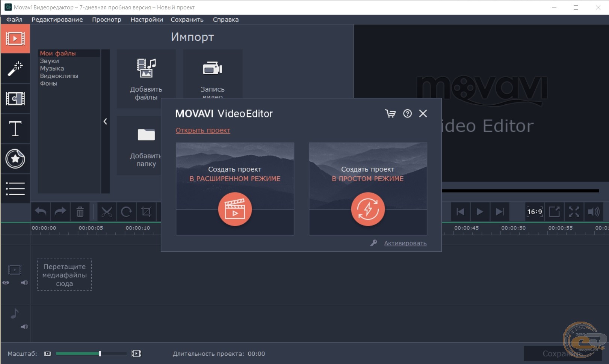This screenshot has width=609, height=364.
Task: Open the Import media tab icon
Action: click(x=15, y=39)
